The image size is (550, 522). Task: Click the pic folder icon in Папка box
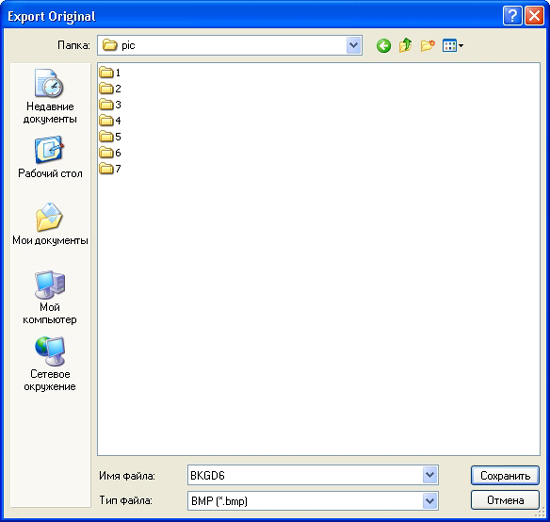click(x=109, y=45)
